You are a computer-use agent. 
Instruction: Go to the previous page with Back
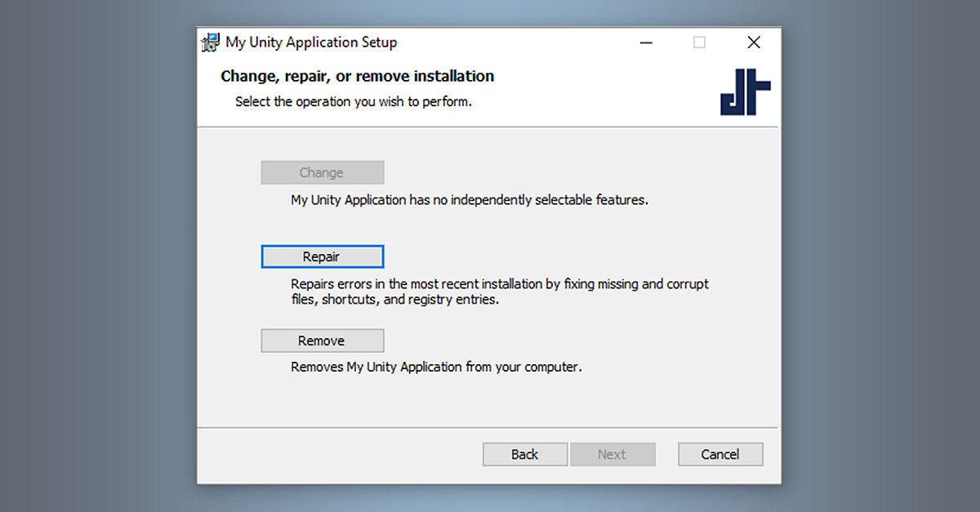click(525, 454)
